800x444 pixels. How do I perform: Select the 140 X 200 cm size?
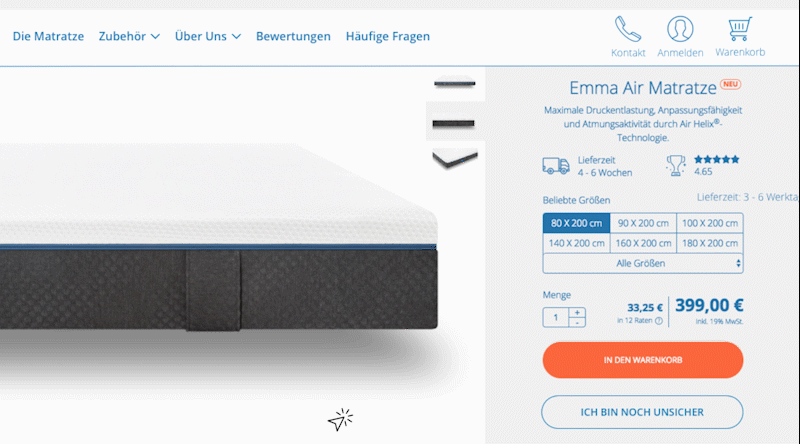pyautogui.click(x=576, y=243)
